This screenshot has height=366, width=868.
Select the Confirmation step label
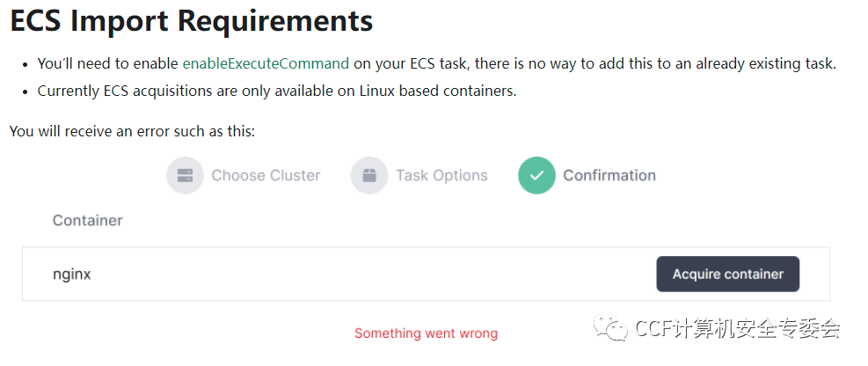tap(609, 175)
